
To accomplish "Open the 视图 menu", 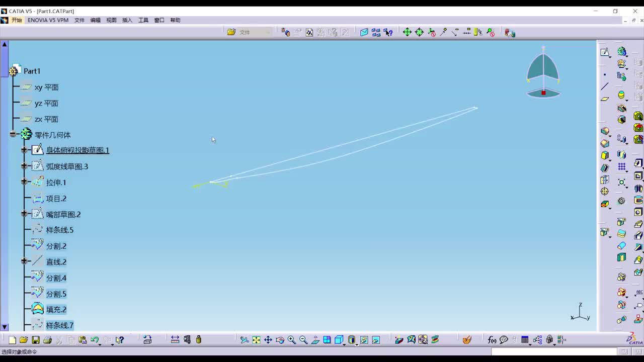I will pos(111,20).
